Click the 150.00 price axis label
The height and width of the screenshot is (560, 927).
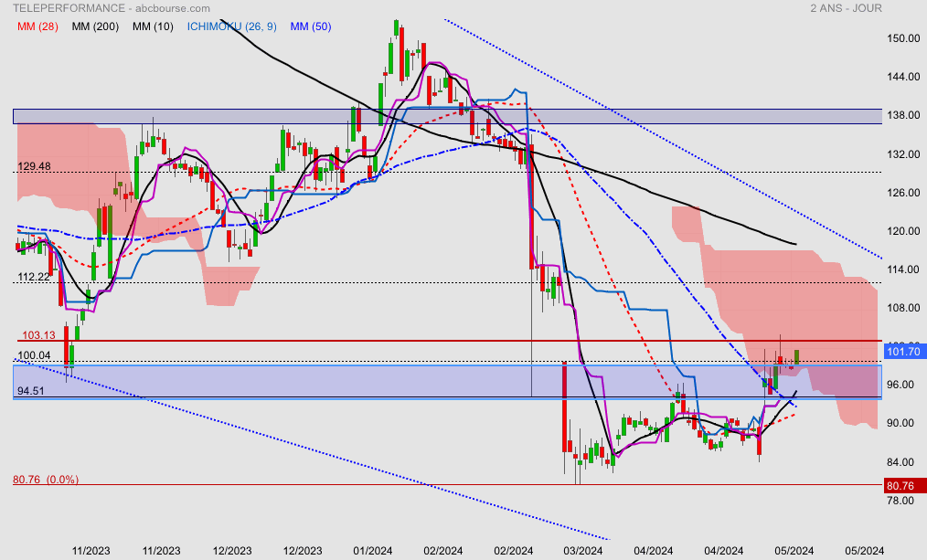pyautogui.click(x=903, y=38)
